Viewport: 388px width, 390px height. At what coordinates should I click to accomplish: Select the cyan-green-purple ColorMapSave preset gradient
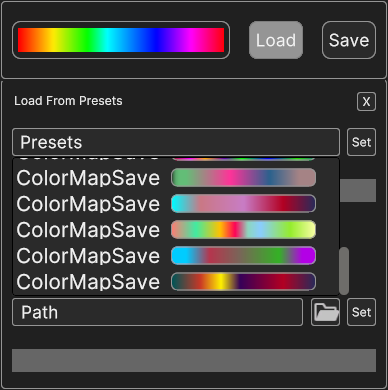click(243, 256)
